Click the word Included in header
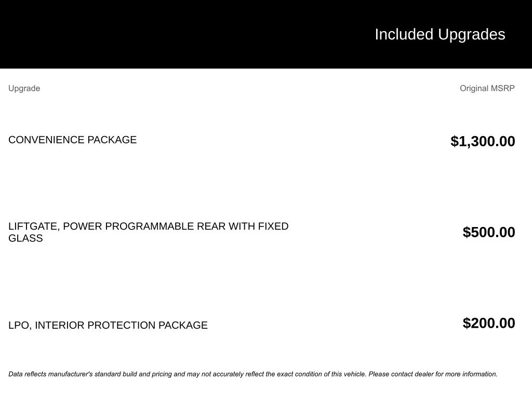The image size is (532, 399). (404, 34)
